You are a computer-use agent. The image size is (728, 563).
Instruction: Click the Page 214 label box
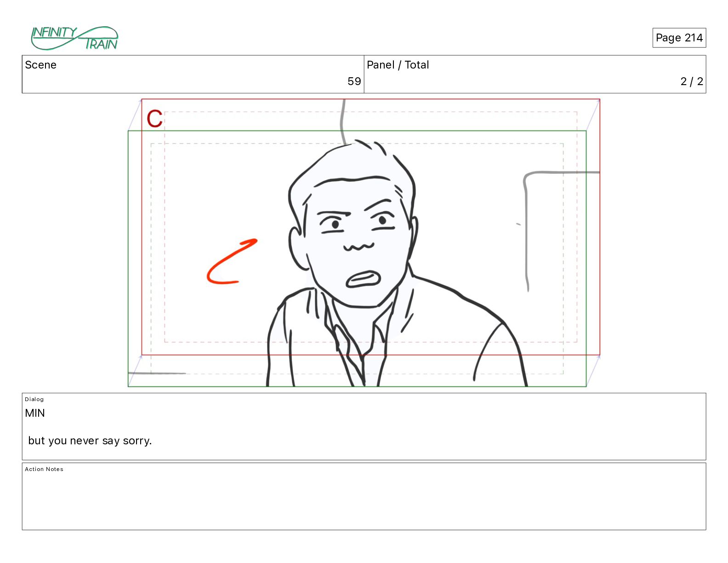679,38
